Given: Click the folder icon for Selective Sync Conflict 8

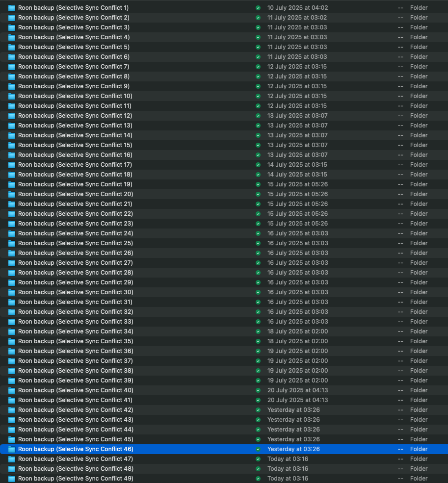Looking at the screenshot, I should pos(12,76).
